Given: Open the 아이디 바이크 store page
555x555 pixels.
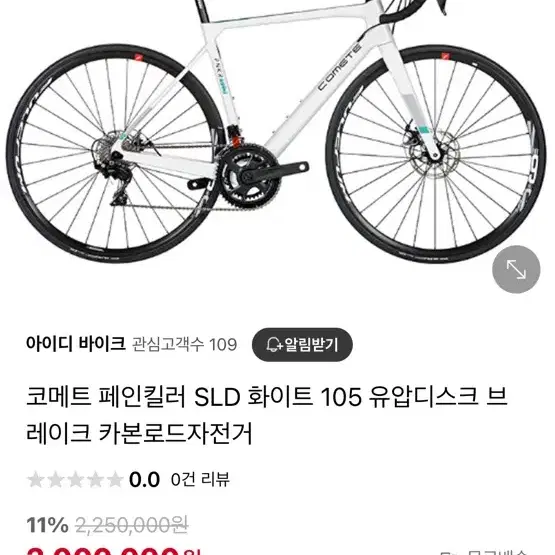Looking at the screenshot, I should [x=76, y=344].
